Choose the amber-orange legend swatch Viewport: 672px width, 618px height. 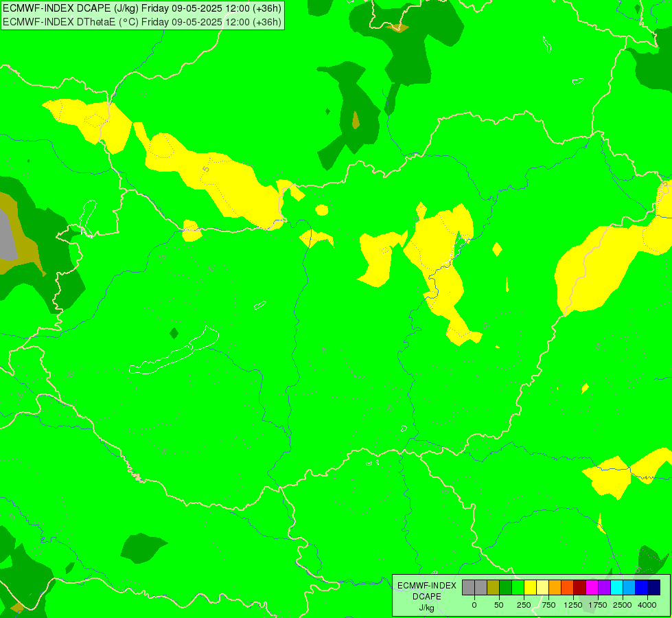pyautogui.click(x=555, y=588)
